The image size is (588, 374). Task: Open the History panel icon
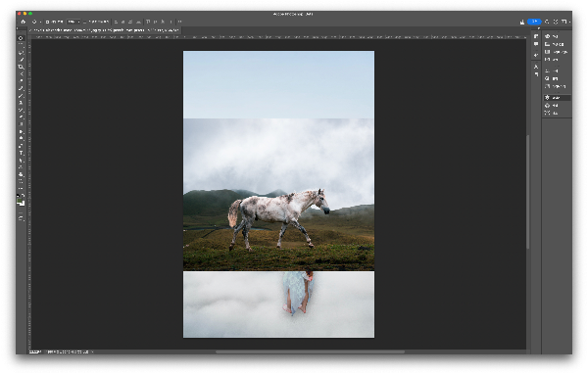coord(536,36)
